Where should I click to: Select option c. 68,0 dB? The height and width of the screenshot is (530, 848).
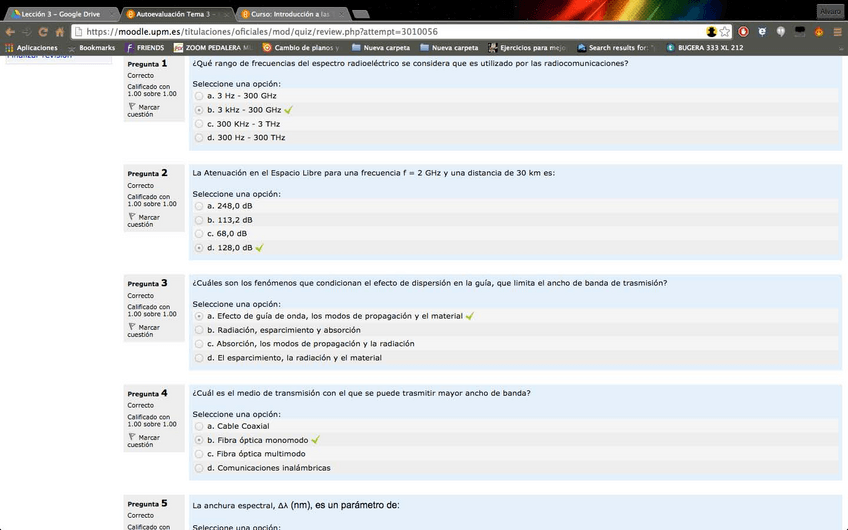click(199, 234)
